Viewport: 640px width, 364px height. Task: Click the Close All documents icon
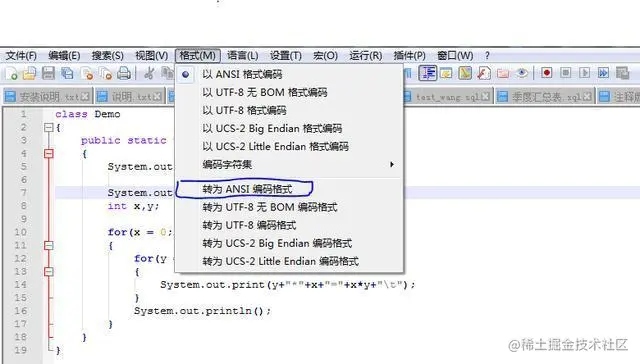tap(105, 74)
